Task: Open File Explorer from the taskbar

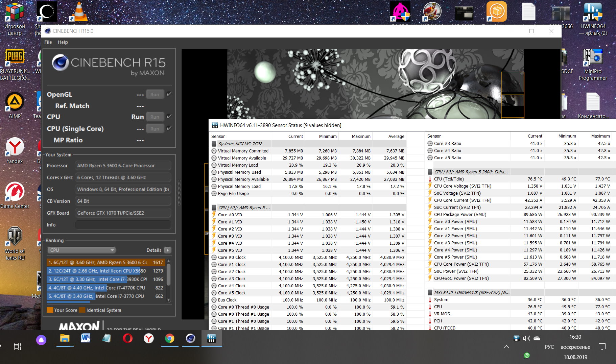Action: pos(65,338)
